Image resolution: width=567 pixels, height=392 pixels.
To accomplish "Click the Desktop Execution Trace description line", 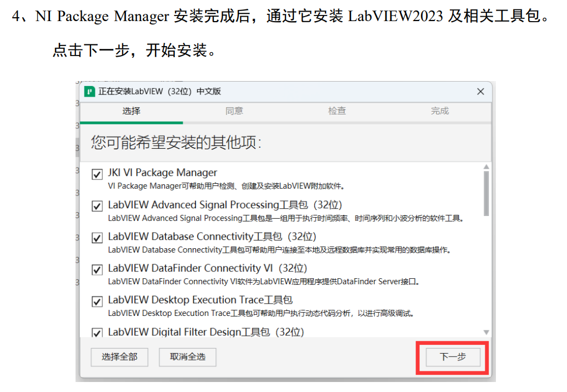I will click(x=260, y=314).
